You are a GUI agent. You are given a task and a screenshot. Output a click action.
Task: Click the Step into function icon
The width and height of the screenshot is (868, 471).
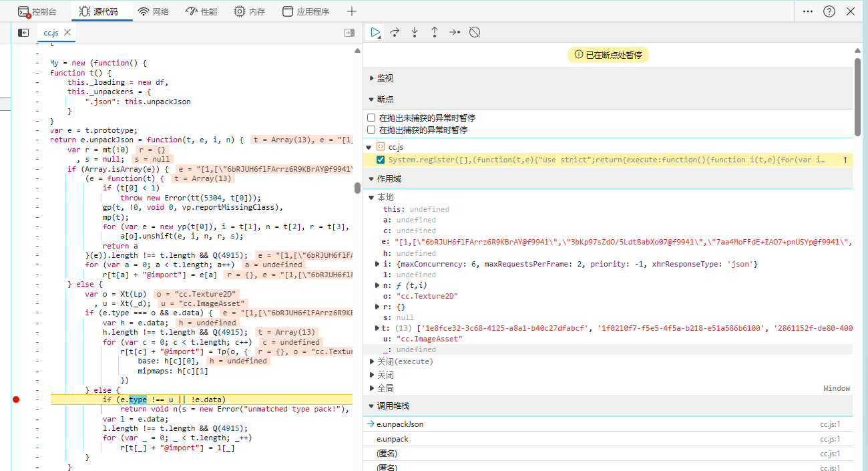click(415, 32)
